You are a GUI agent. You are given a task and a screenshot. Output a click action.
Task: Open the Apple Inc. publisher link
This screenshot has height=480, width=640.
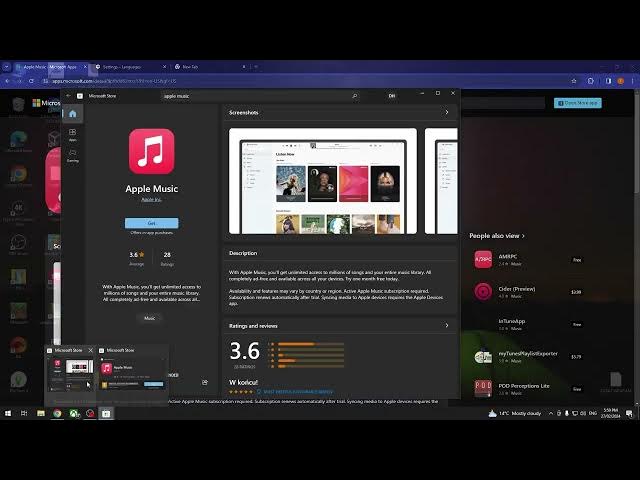152,199
